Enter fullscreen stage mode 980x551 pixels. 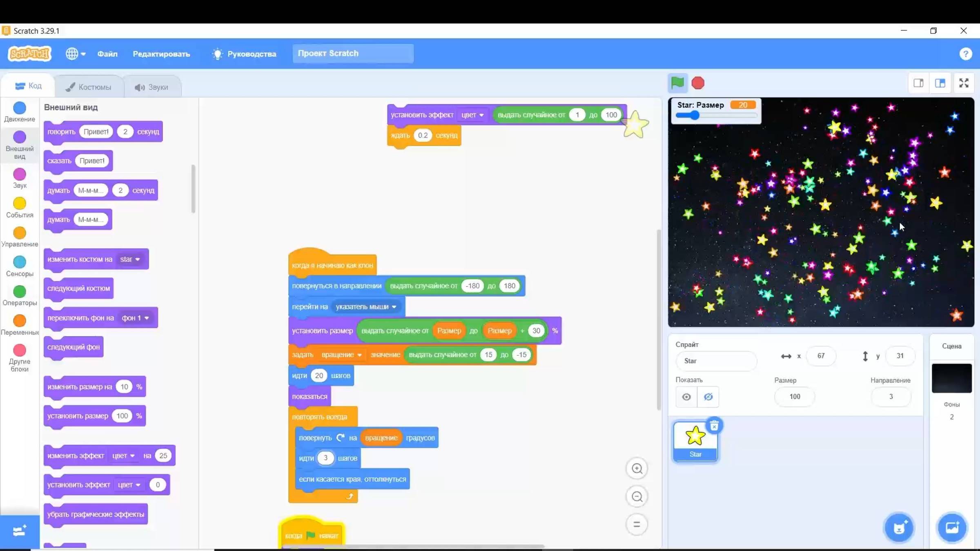pos(964,83)
